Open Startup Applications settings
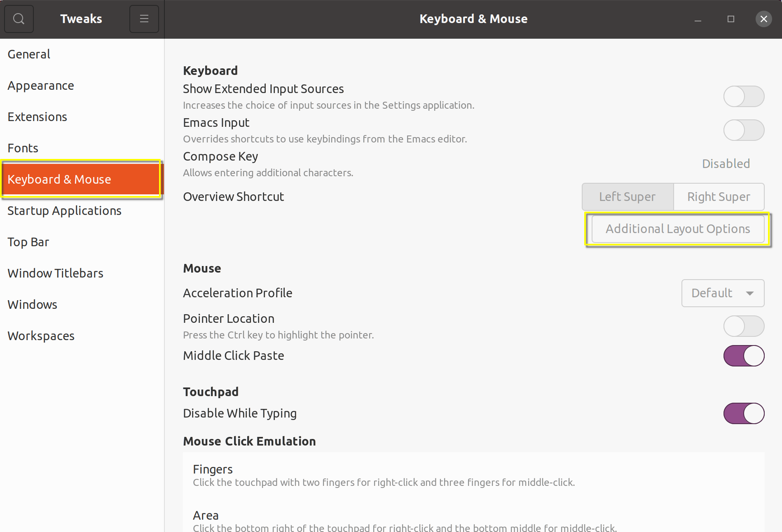The height and width of the screenshot is (532, 782). click(64, 210)
